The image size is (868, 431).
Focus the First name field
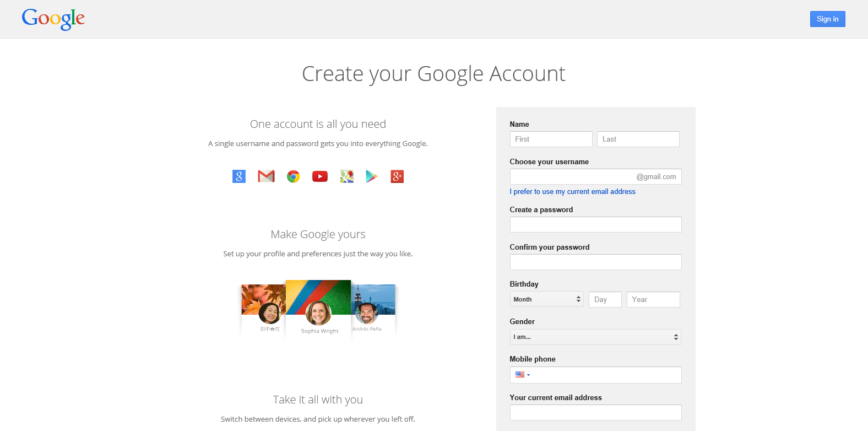coord(551,139)
